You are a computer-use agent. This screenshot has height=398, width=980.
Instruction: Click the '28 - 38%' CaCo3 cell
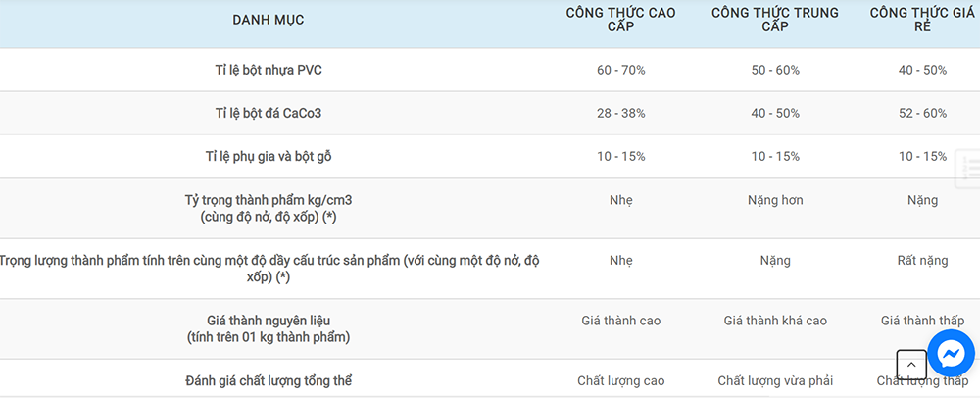620,113
